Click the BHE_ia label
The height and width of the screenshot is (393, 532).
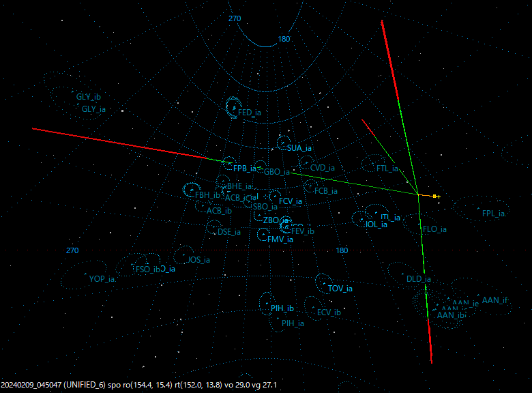(x=239, y=186)
